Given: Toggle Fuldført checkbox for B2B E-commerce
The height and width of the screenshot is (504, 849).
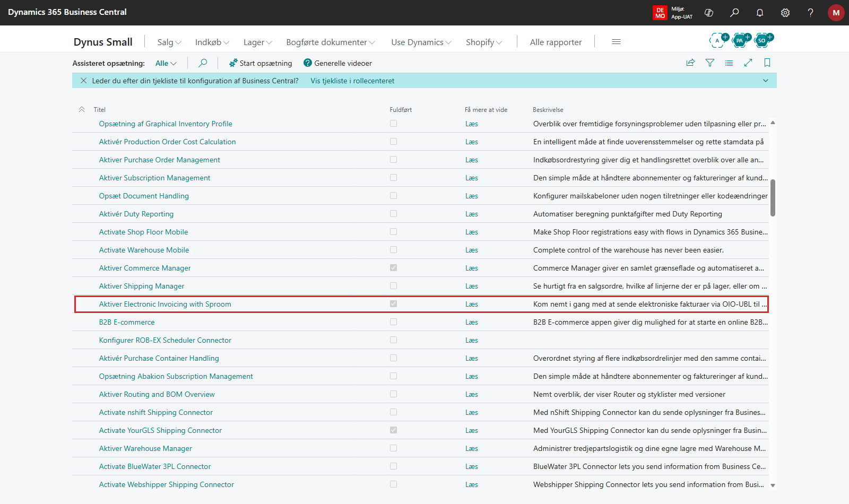Looking at the screenshot, I should (x=393, y=322).
